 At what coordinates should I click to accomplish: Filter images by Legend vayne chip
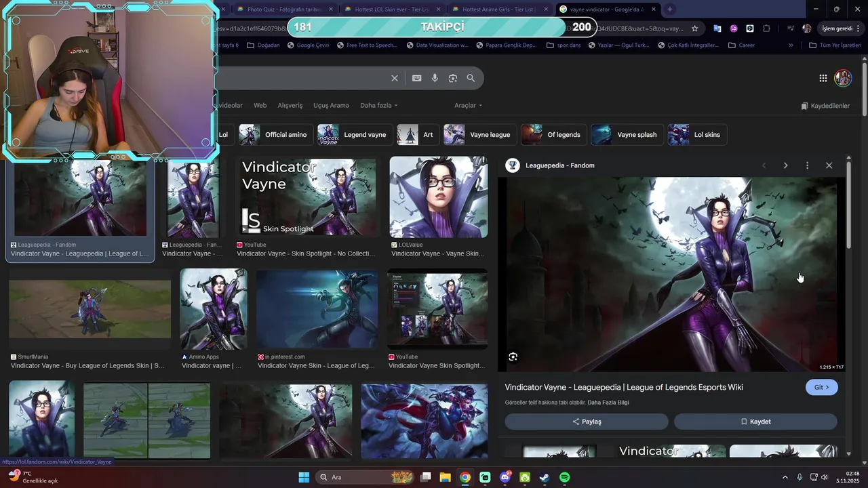pyautogui.click(x=355, y=135)
